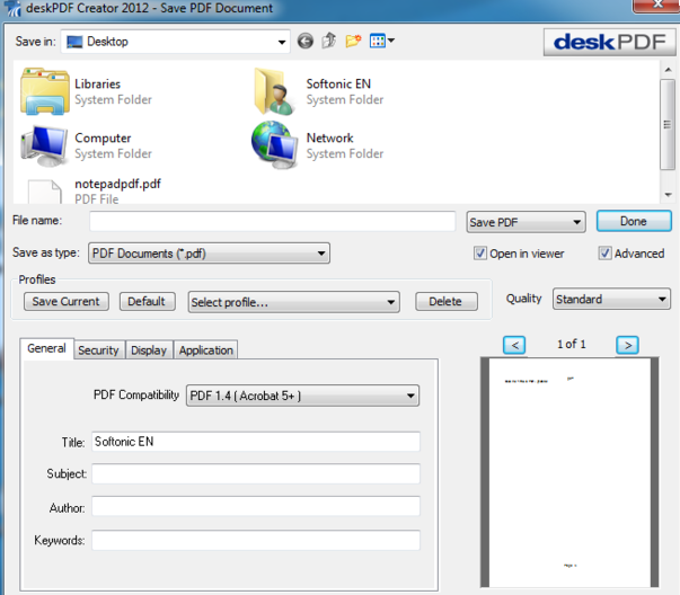Image resolution: width=680 pixels, height=595 pixels.
Task: Open the Save in Desktop dropdown
Action: point(175,42)
